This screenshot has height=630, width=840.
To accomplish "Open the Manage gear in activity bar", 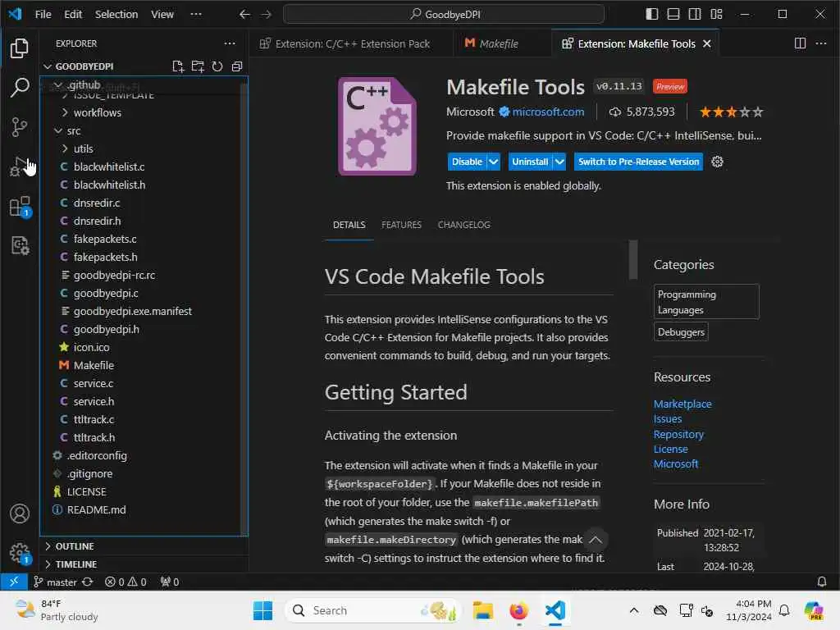I will click(20, 553).
